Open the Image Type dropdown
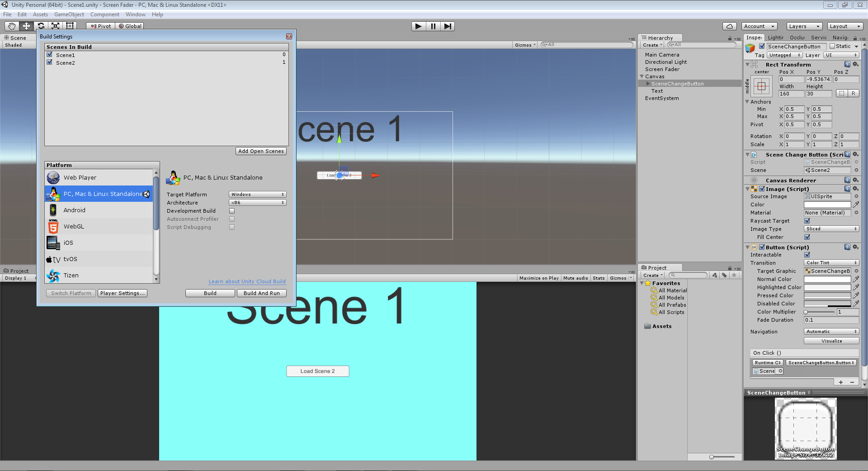This screenshot has width=868, height=471. pyautogui.click(x=831, y=229)
